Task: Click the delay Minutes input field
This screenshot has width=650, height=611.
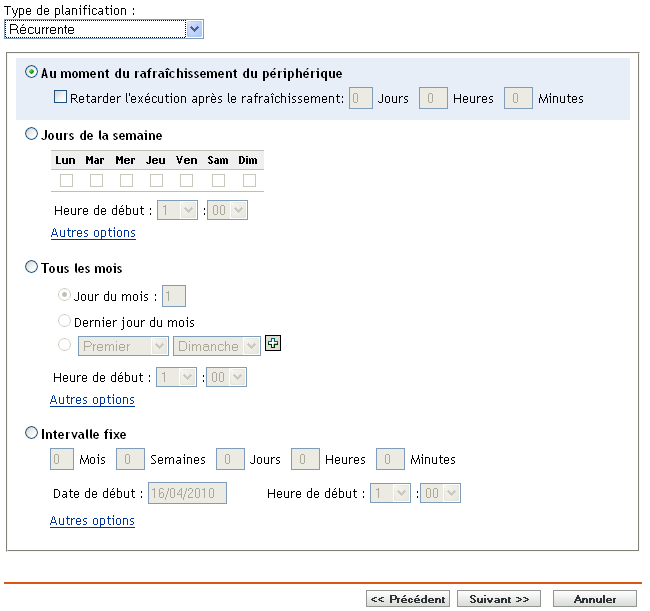Action: click(x=518, y=98)
